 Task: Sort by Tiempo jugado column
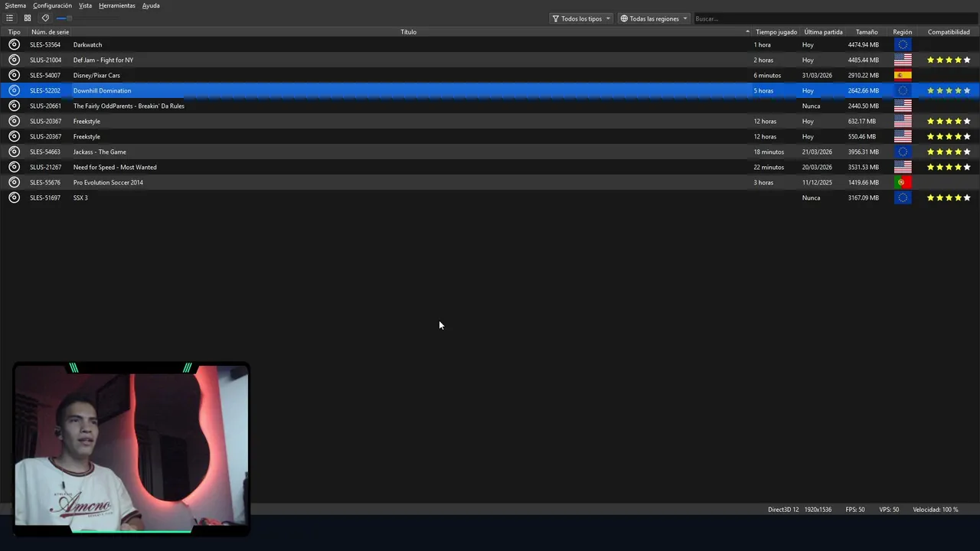pyautogui.click(x=776, y=32)
